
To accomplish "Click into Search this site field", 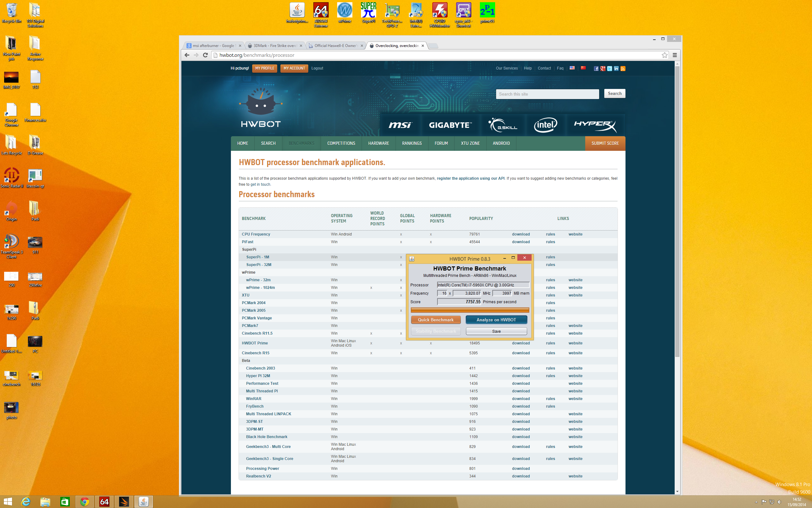I will pos(547,94).
